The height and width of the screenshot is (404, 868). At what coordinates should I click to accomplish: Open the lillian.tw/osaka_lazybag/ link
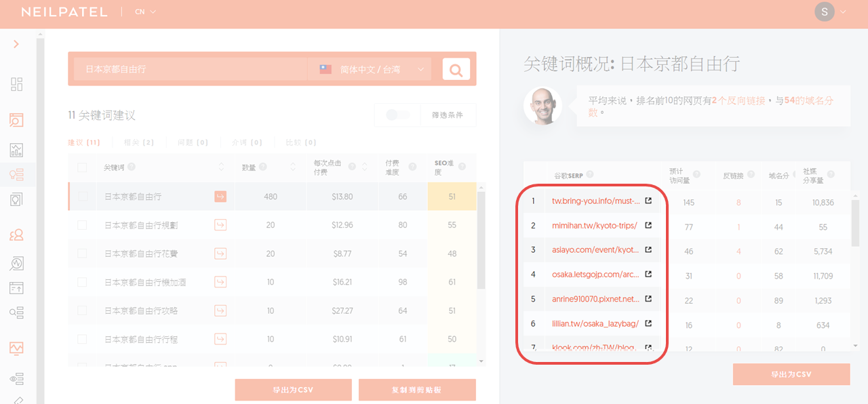[x=595, y=323]
